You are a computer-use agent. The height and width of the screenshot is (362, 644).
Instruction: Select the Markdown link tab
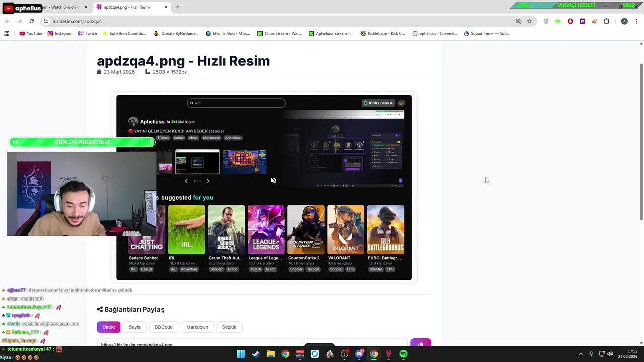197,327
